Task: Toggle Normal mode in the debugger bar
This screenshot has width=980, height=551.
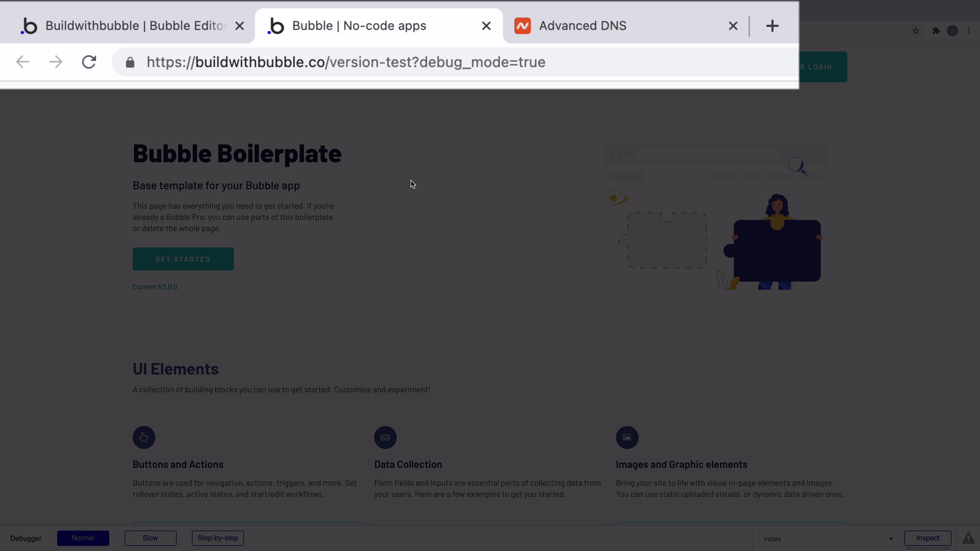Action: tap(83, 538)
